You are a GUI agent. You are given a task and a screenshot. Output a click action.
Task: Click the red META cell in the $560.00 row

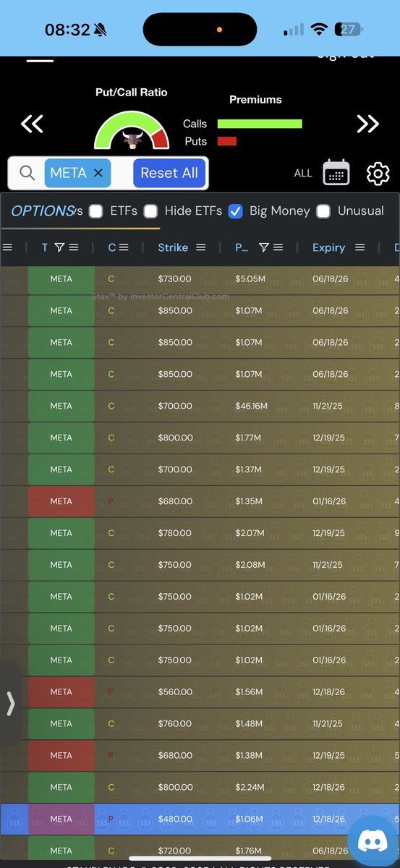click(61, 692)
